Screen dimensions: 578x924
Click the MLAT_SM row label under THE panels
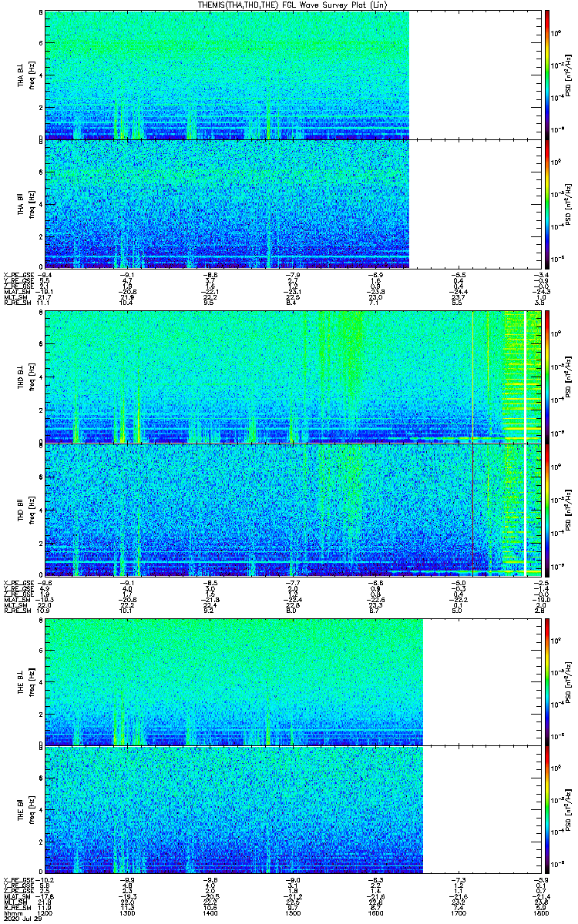click(15, 897)
